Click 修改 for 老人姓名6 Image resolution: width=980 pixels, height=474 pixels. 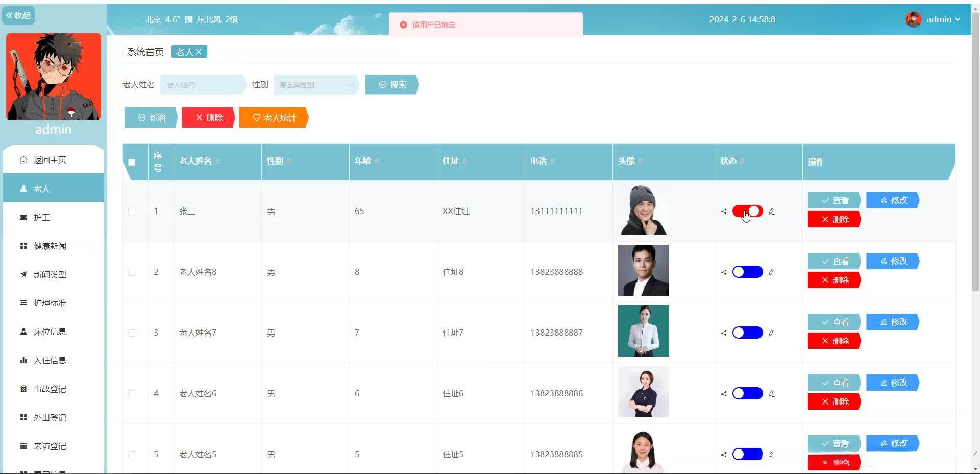[893, 383]
